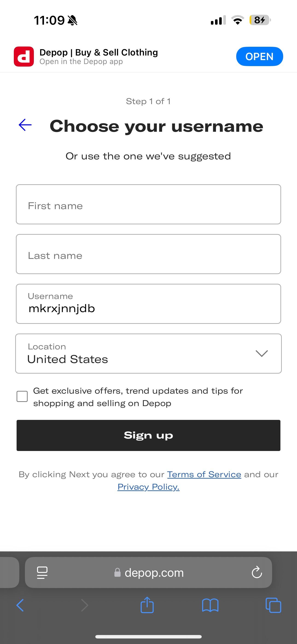
Task: Open the Safari share sheet
Action: [x=147, y=605]
